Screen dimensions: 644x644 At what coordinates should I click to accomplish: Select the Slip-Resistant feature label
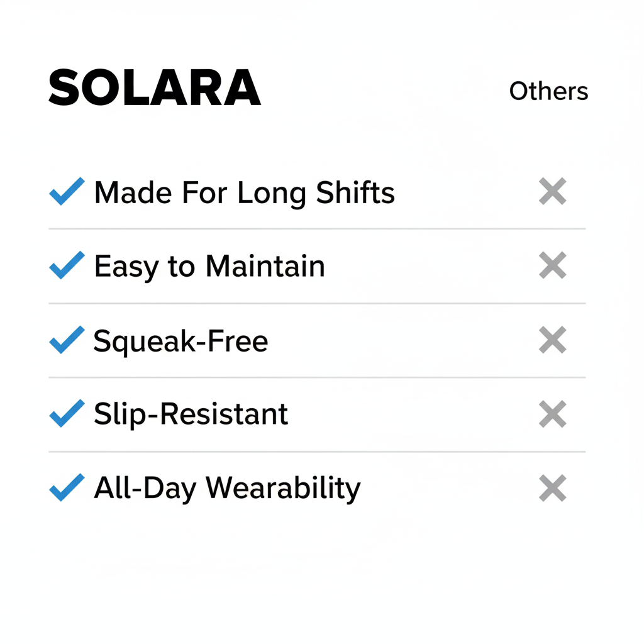tap(191, 414)
